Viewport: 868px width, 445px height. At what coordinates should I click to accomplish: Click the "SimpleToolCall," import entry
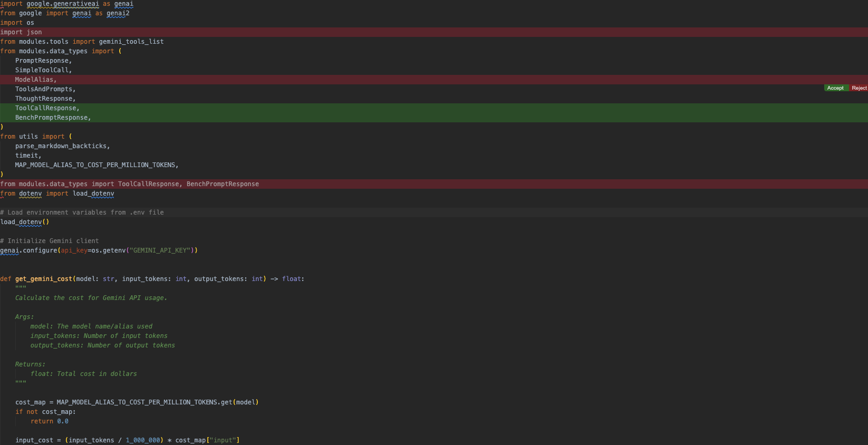coord(44,70)
